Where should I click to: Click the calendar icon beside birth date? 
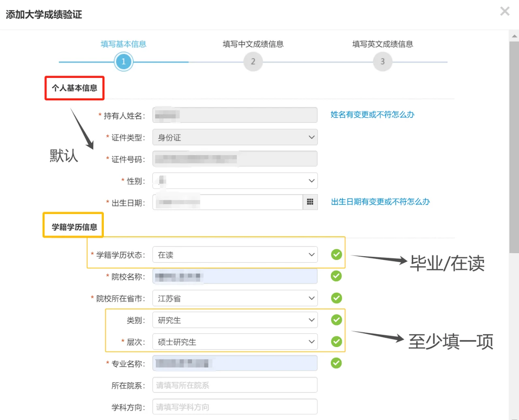click(310, 202)
